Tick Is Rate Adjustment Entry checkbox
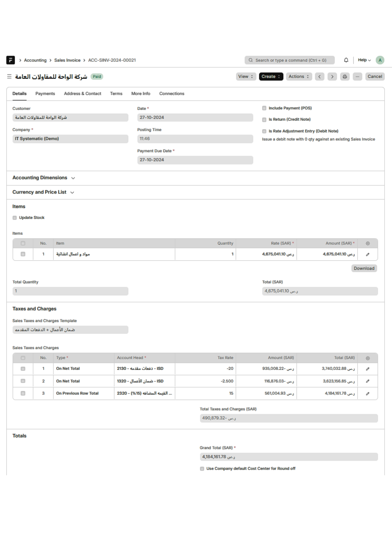 click(264, 131)
